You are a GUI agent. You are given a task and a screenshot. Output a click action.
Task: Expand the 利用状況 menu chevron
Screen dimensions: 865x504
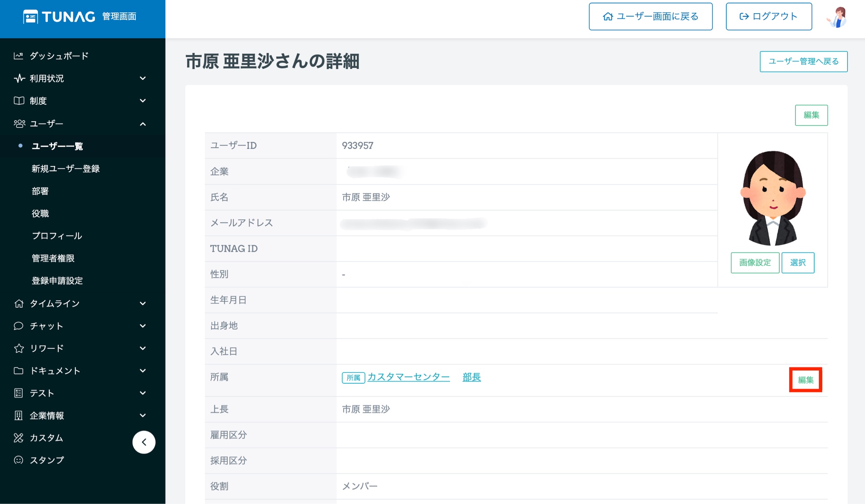point(143,78)
